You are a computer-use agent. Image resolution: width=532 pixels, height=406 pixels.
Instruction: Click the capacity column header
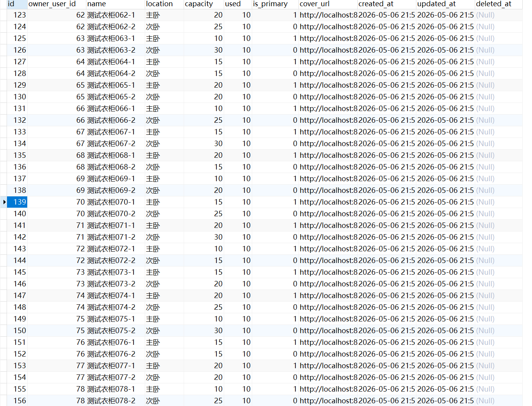[x=204, y=4]
